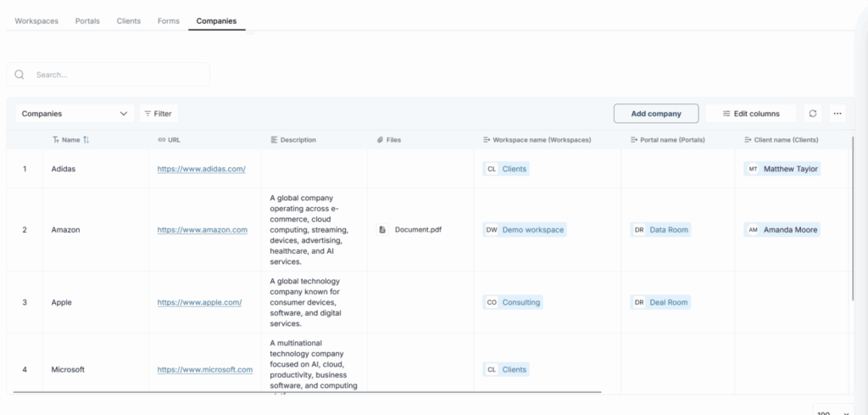868x415 pixels.
Task: Click the active Companies tab
Action: (216, 21)
